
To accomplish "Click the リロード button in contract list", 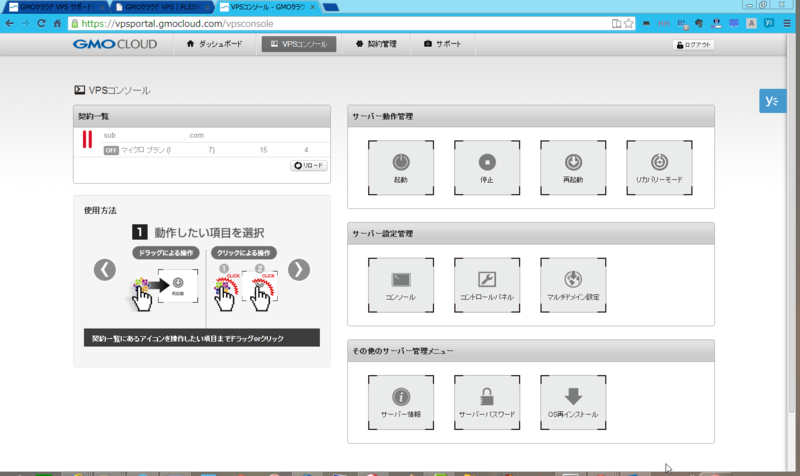I will pyautogui.click(x=309, y=165).
